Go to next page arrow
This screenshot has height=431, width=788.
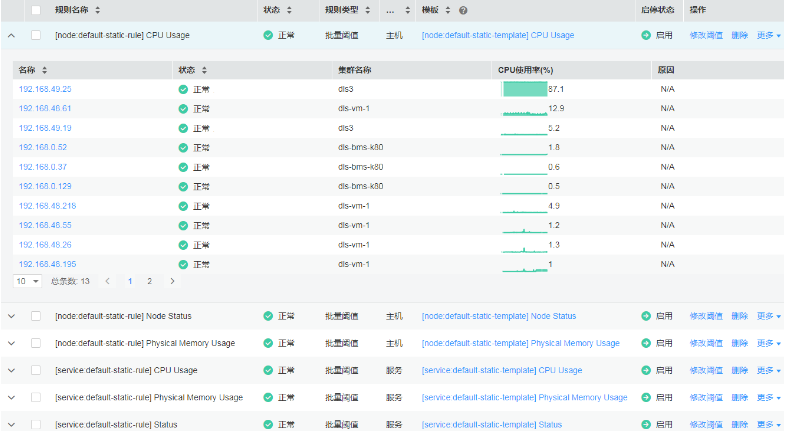coord(172,281)
